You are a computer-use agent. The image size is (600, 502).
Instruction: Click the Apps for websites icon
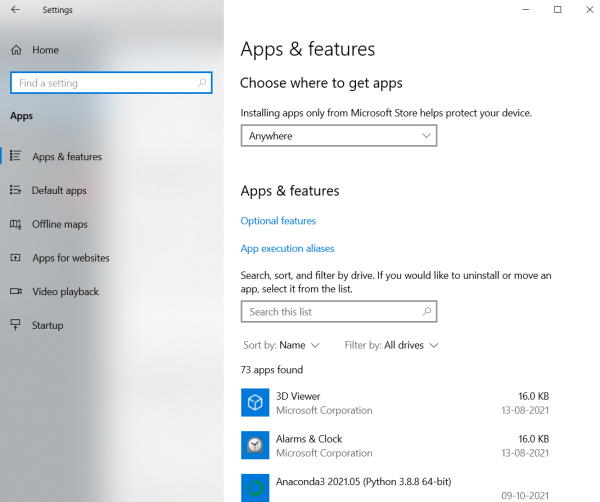pos(15,258)
